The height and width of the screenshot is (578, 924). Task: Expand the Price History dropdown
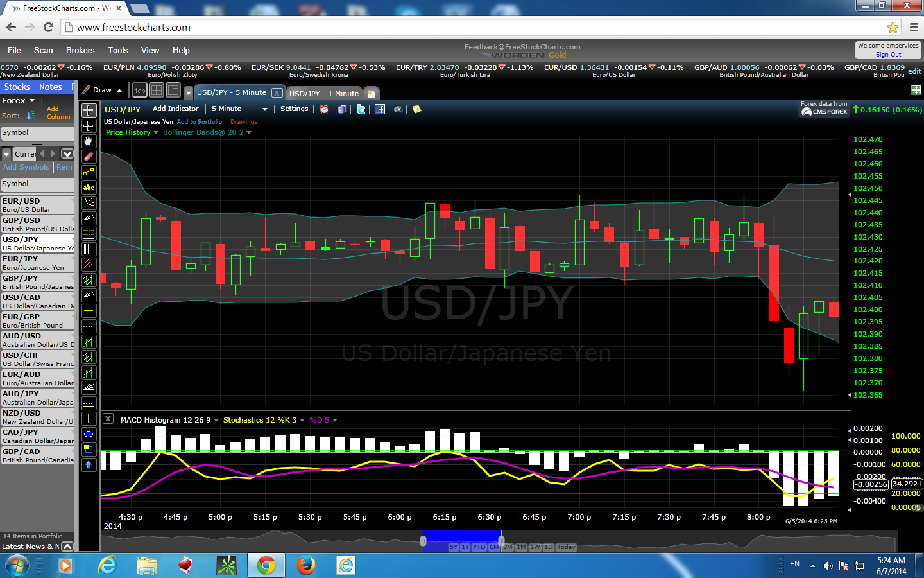coord(156,132)
